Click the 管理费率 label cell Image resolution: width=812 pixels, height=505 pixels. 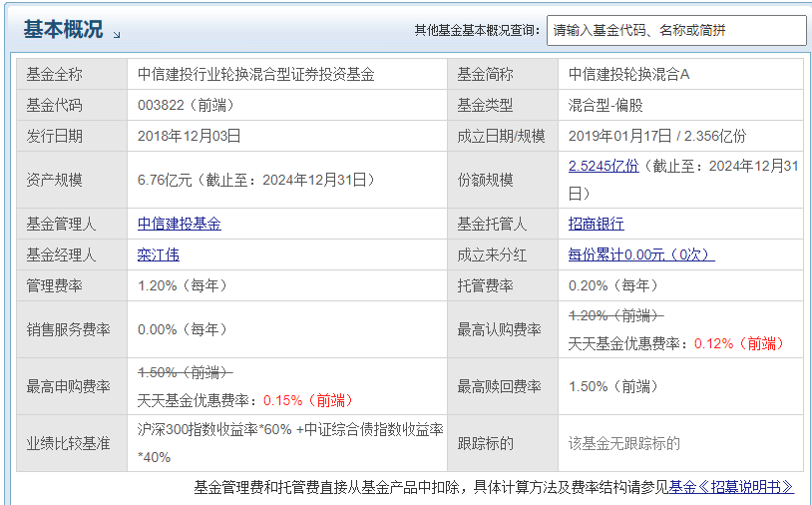(x=72, y=285)
